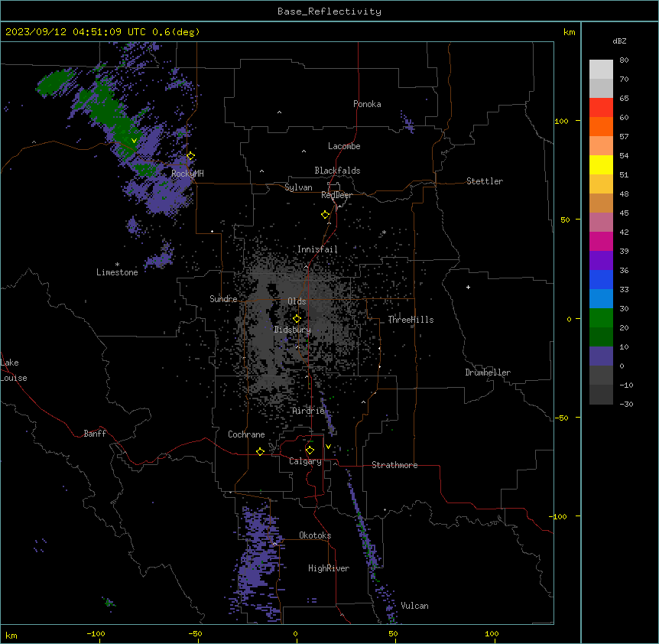The height and width of the screenshot is (644, 659).
Task: Click the 2023/09/12 04:51:09 UTC timestamp
Action: coord(76,32)
